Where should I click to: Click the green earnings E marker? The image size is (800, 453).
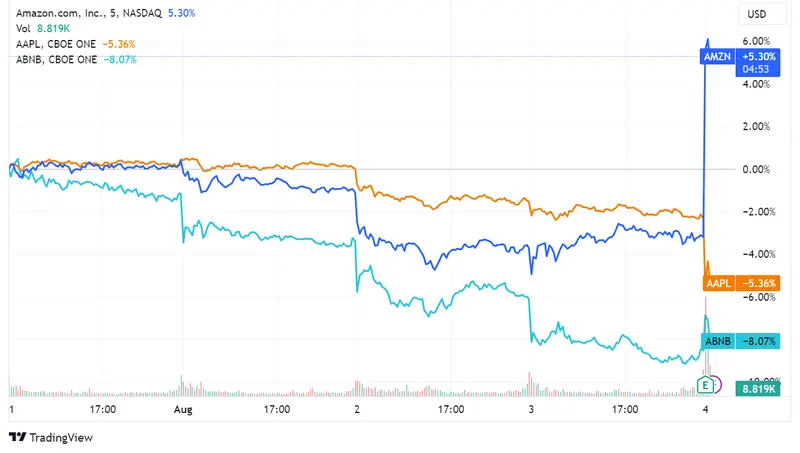click(706, 384)
